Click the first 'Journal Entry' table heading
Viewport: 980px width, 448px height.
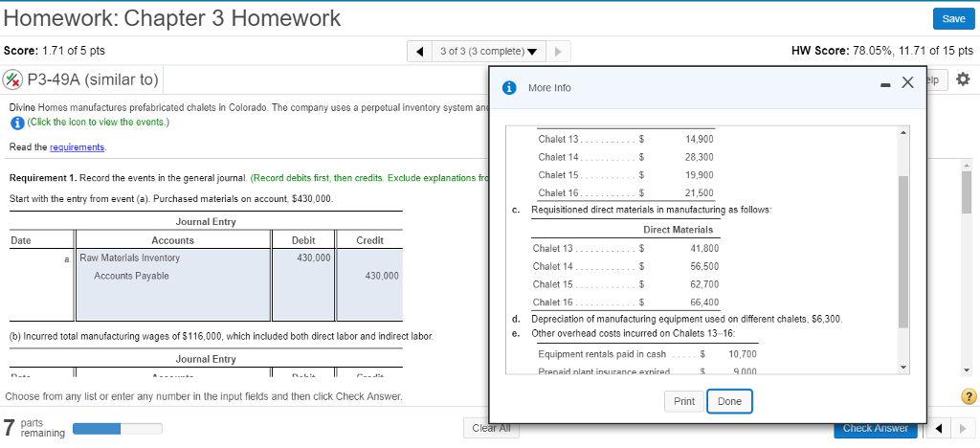206,222
